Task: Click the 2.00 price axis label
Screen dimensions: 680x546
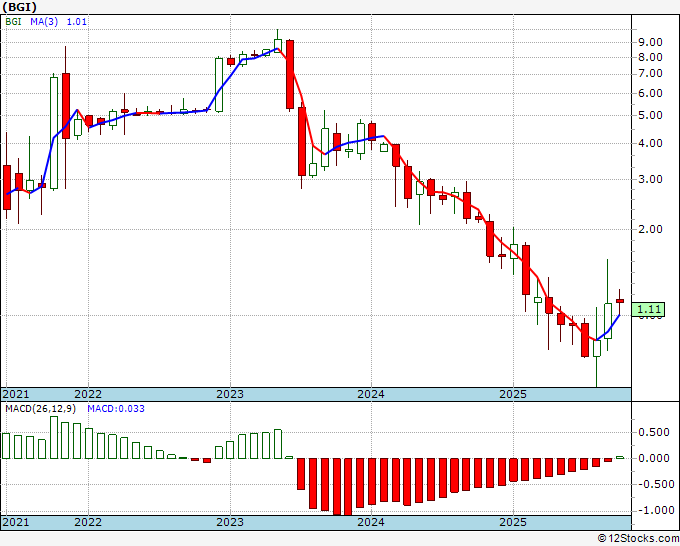Action: coord(650,229)
